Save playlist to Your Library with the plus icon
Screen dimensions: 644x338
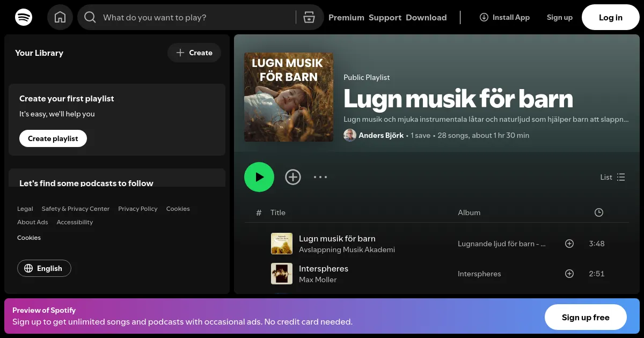(293, 177)
